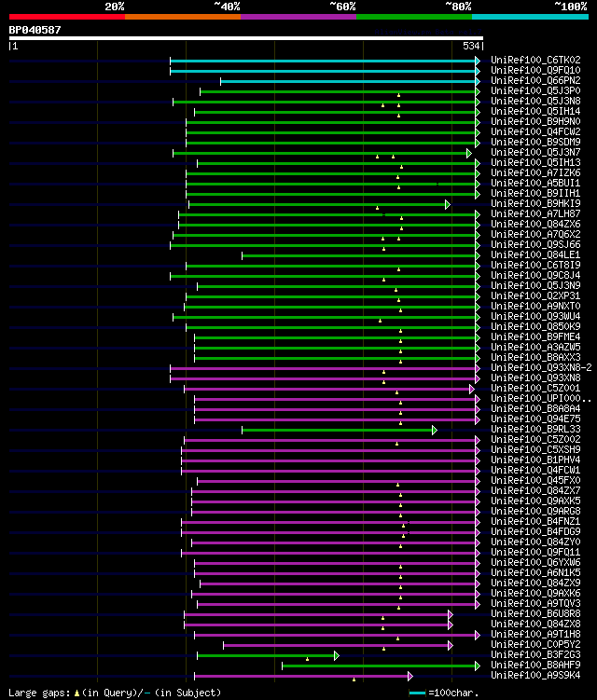This screenshot has height=700, width=597.
Task: Open hit UniRef100_C6T8I9
Action: 535,265
